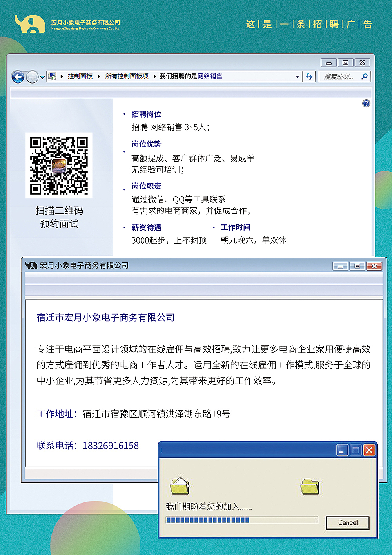Click the control panel icon in address bar
The image size is (392, 555).
click(x=52, y=76)
